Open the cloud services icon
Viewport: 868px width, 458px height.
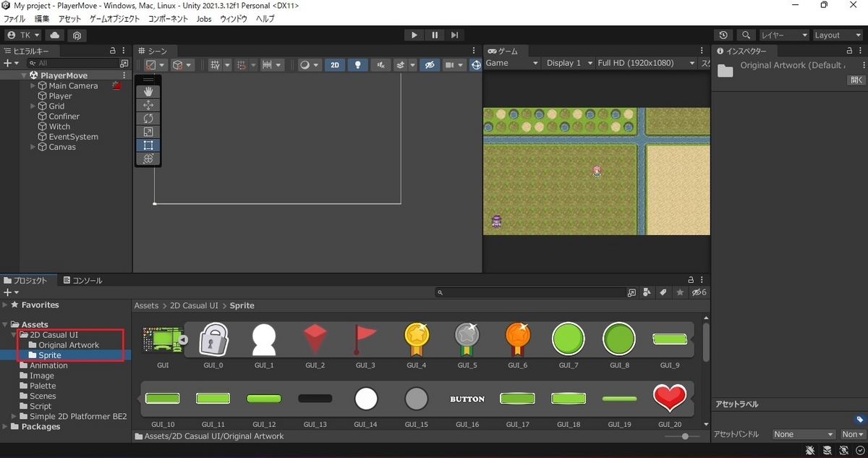coord(55,35)
